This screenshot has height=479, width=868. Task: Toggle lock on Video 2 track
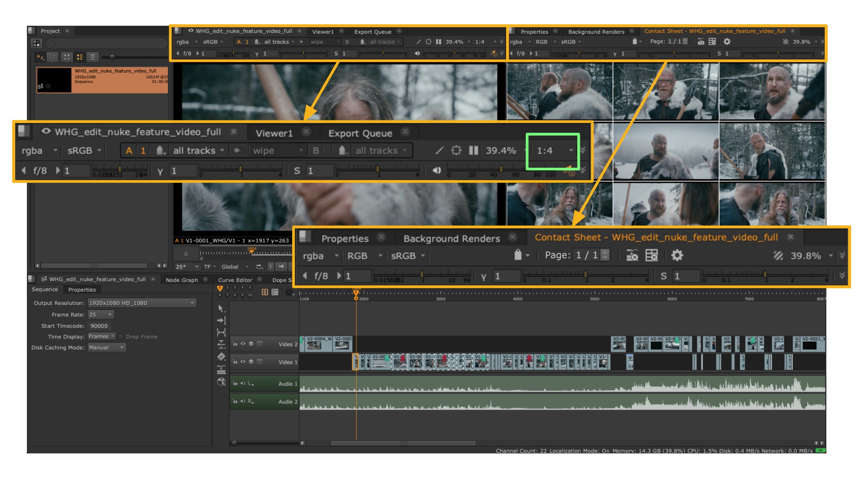click(x=234, y=344)
